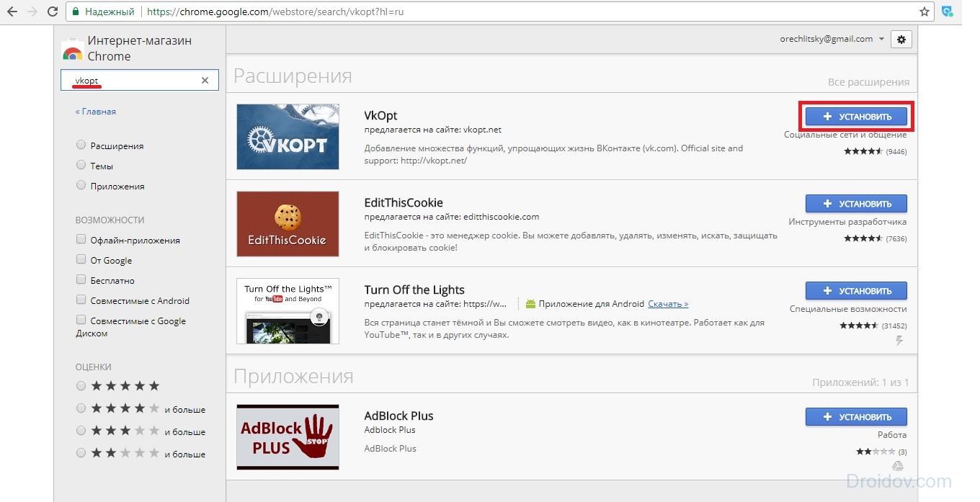980x502 pixels.
Task: Click 'Инструменты разработчика' category
Action: click(x=847, y=222)
